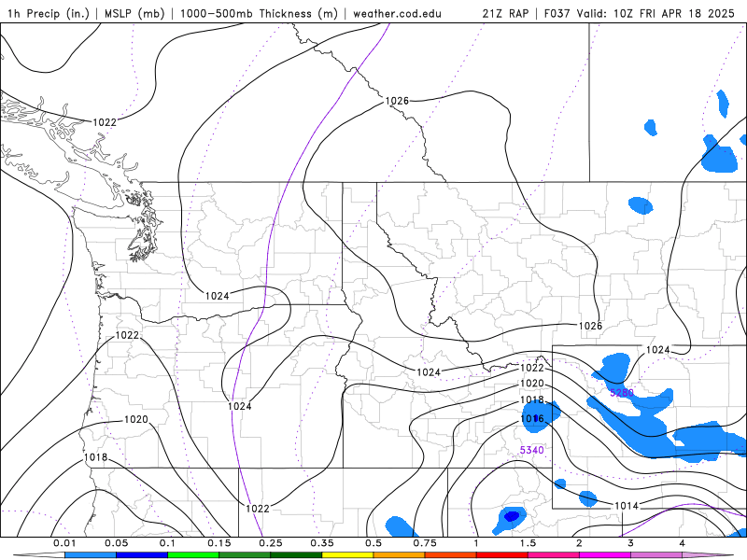Image resolution: width=747 pixels, height=560 pixels.
Task: Click the 0.15 legend scale value
Action: pyautogui.click(x=219, y=543)
